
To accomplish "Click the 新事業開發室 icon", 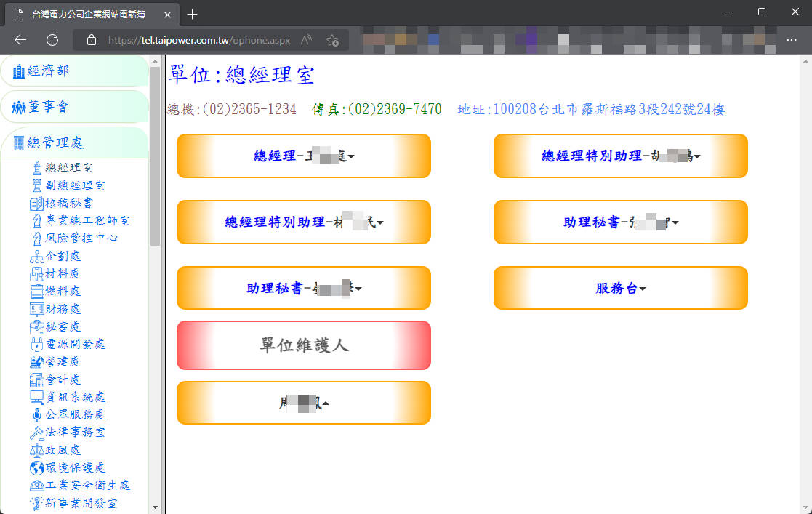I will (37, 503).
